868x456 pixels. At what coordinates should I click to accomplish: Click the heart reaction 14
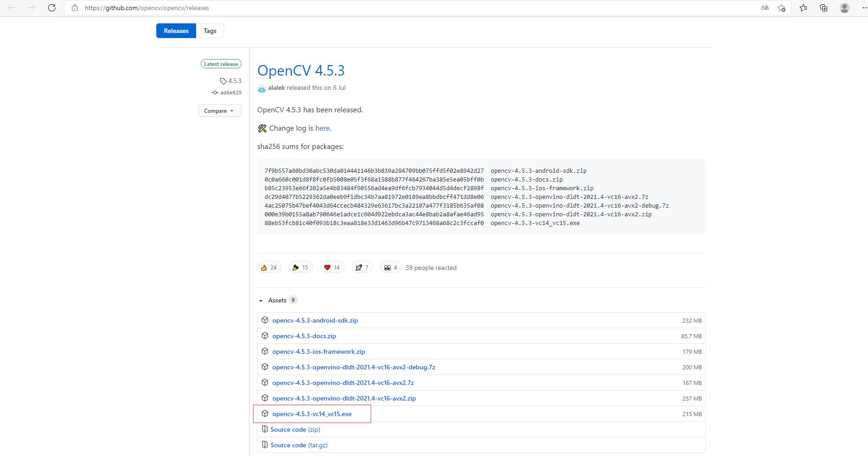[332, 267]
